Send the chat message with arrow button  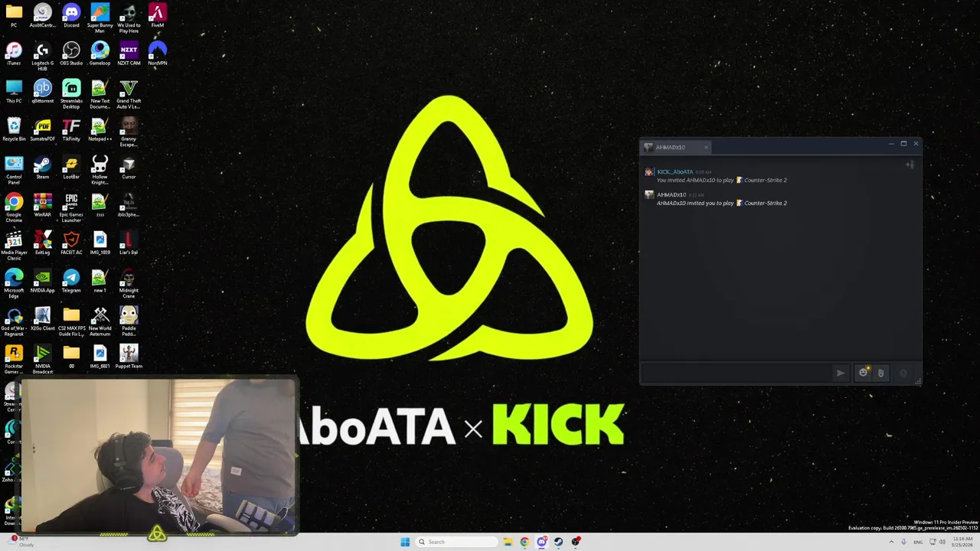tap(840, 373)
